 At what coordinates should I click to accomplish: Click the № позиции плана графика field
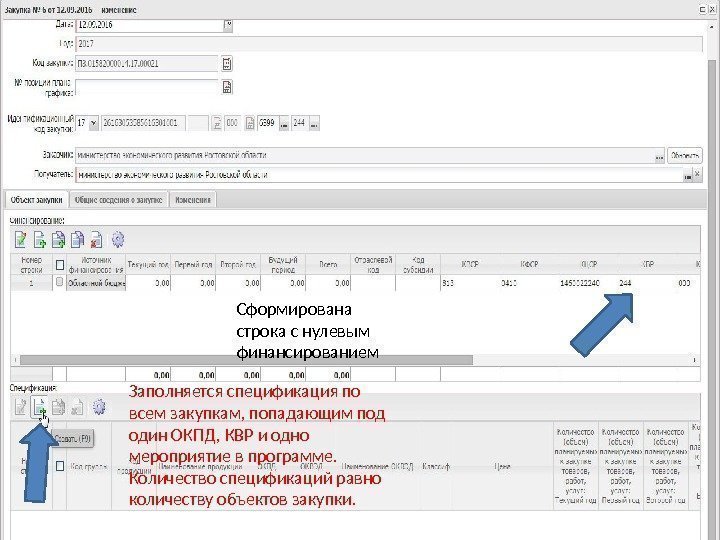coord(146,87)
